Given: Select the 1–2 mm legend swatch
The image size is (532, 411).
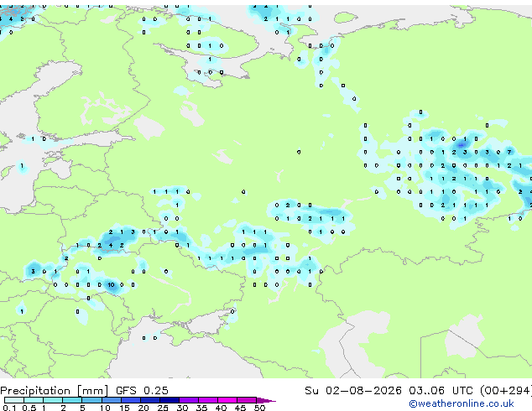Looking at the screenshot, I should (x=53, y=400).
